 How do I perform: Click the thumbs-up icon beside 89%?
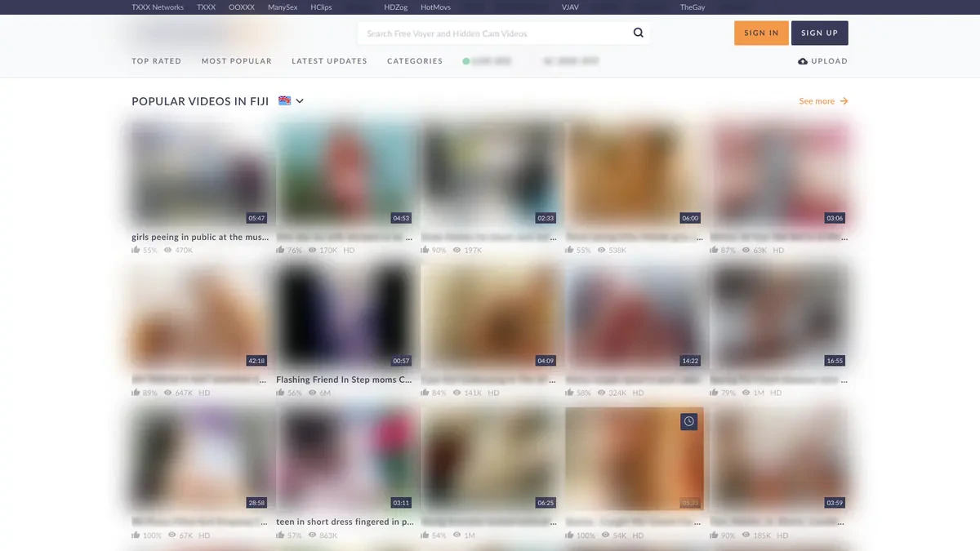click(136, 393)
